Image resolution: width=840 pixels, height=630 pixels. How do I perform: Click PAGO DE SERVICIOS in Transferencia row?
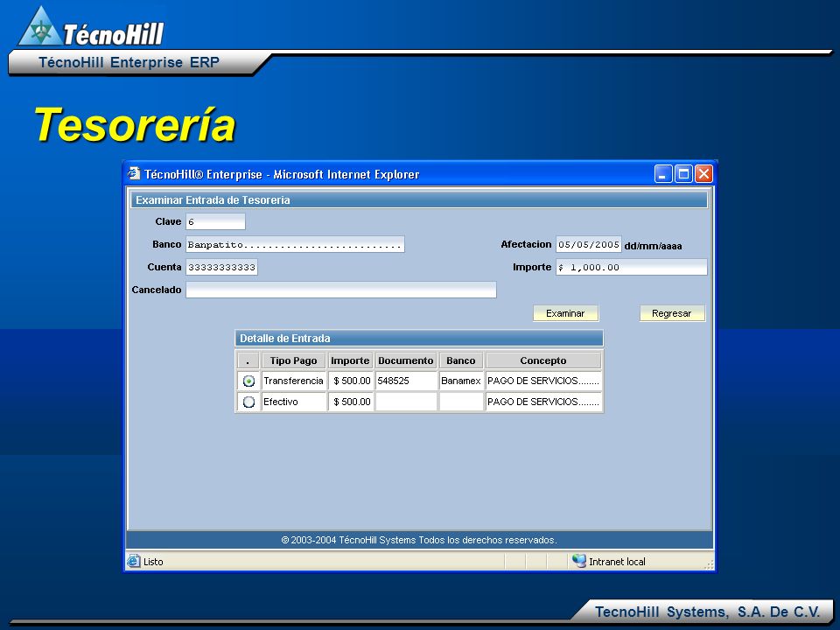(543, 381)
